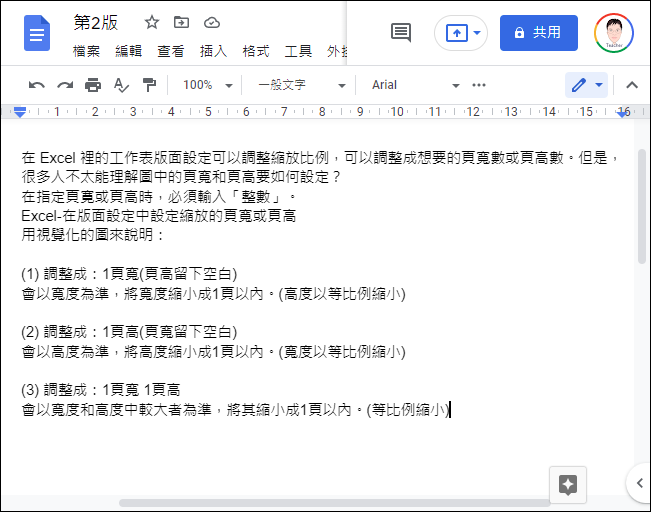
Task: Click line (2) 調整成：1頁高
Action: click(129, 332)
